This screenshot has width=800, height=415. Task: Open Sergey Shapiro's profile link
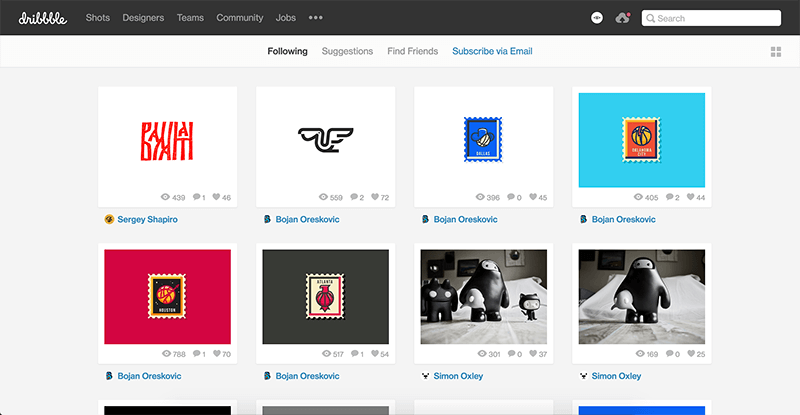pos(147,219)
